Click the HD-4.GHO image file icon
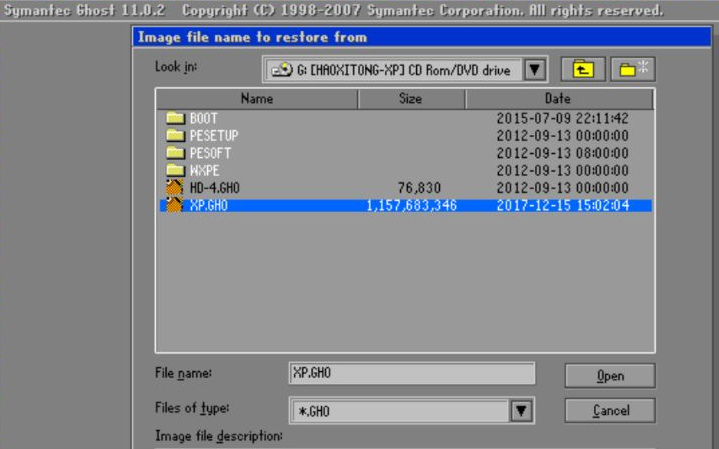This screenshot has height=449, width=719. pos(175,187)
